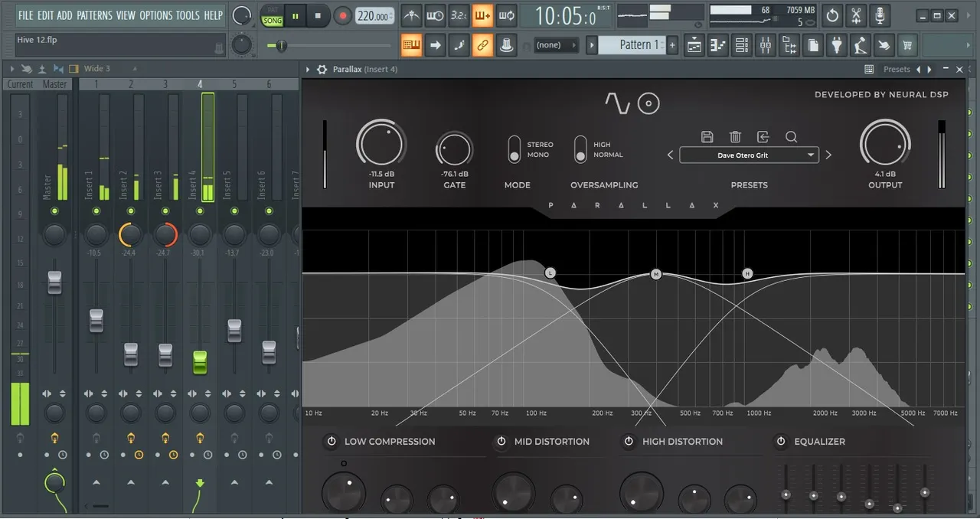Click the Insert 5 volume fader
Viewport: 980px width, 519px height.
[x=234, y=331]
